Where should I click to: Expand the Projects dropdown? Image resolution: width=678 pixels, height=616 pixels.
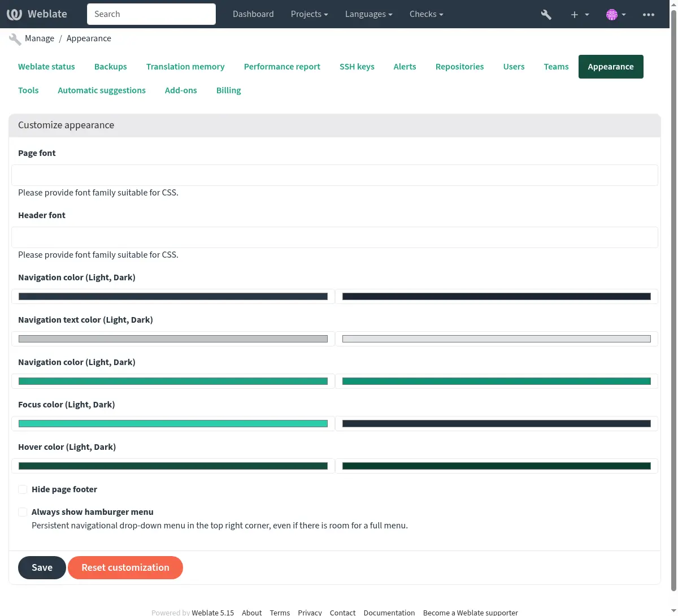tap(309, 14)
